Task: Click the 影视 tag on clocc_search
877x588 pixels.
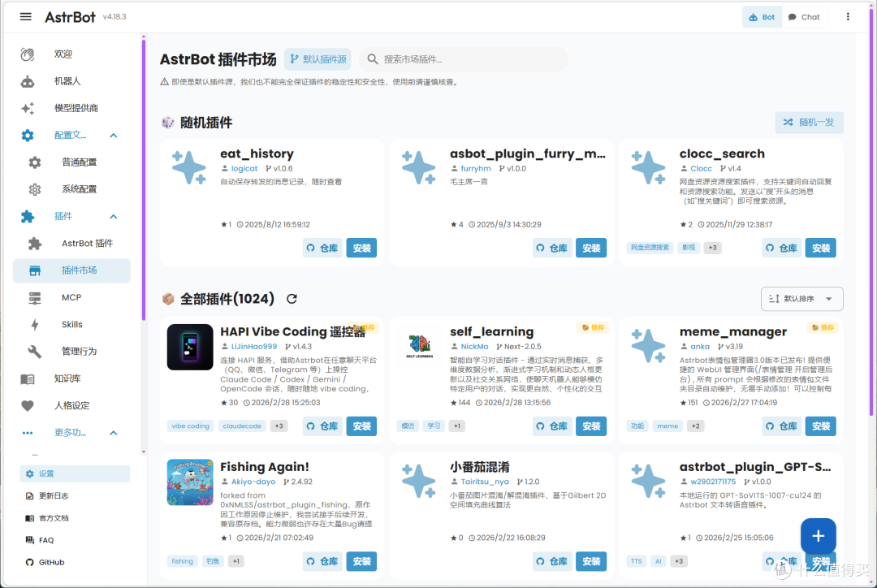Action: 689,248
